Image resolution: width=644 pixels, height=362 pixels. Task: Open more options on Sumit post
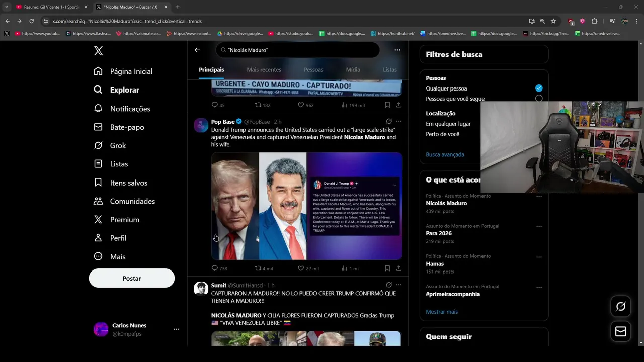tap(399, 285)
